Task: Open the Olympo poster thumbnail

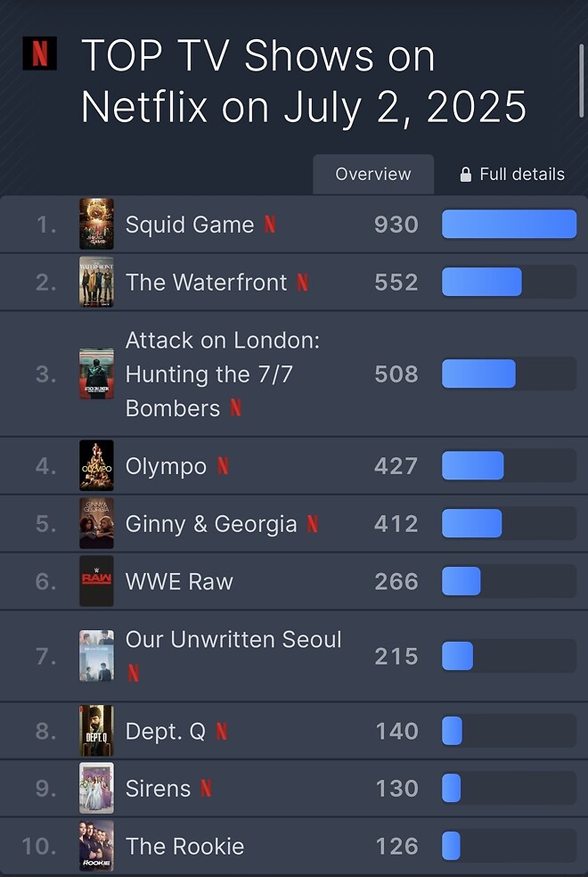Action: 97,465
